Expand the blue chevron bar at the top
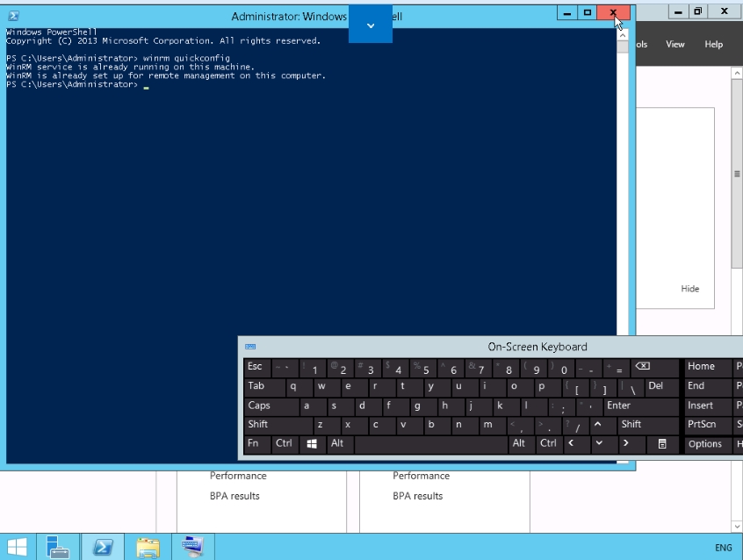Viewport: 743px width, 560px height. pyautogui.click(x=371, y=25)
